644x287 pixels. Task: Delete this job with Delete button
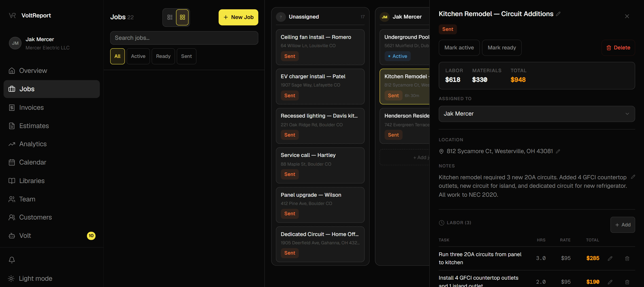[618, 48]
